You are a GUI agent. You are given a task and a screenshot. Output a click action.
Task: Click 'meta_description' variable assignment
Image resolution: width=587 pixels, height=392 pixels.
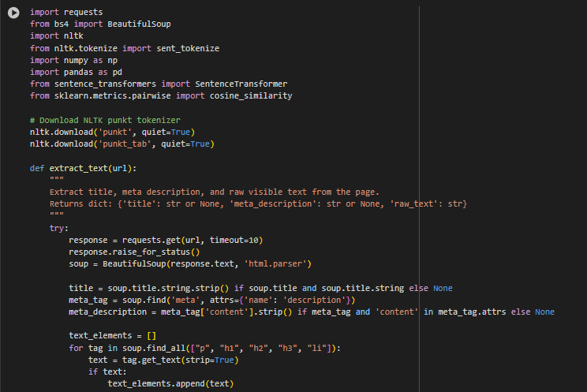[x=108, y=312]
